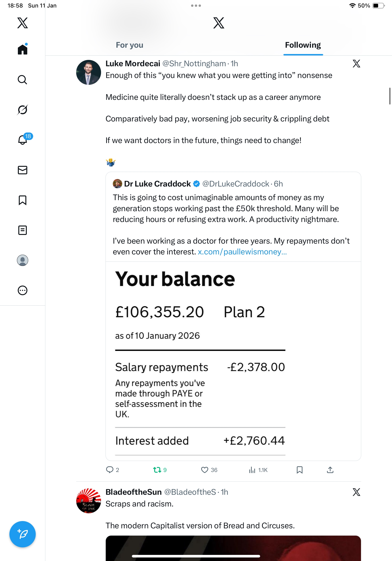Open Grok from the sidebar
This screenshot has width=392, height=561.
tap(23, 110)
